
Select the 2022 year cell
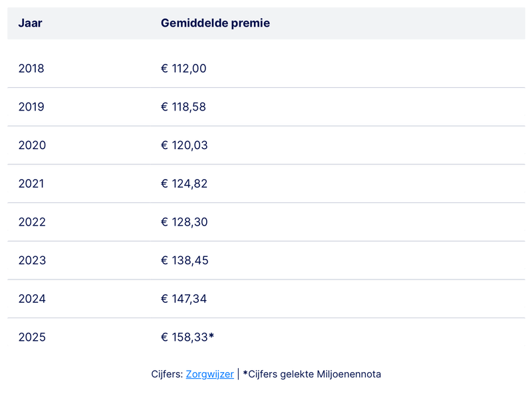point(32,222)
